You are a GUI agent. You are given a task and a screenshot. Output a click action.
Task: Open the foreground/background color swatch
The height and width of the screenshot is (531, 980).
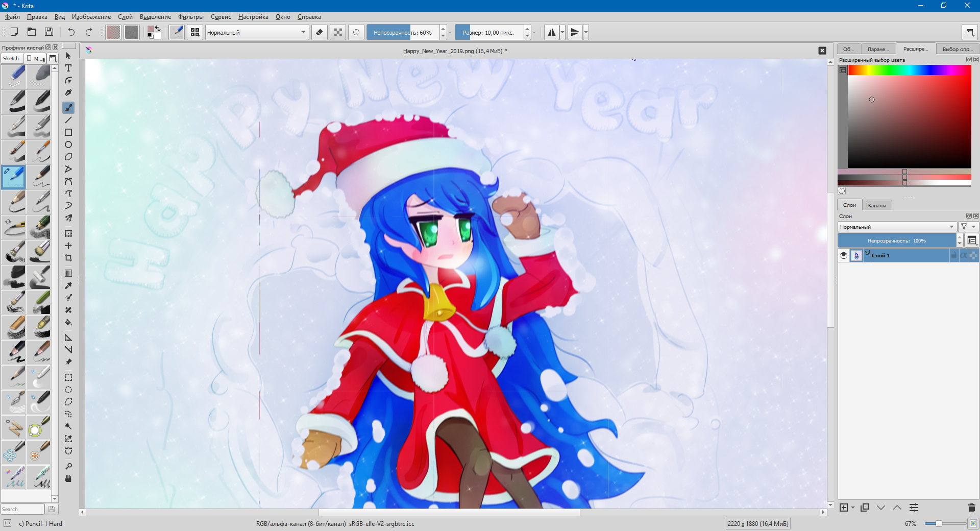(154, 32)
